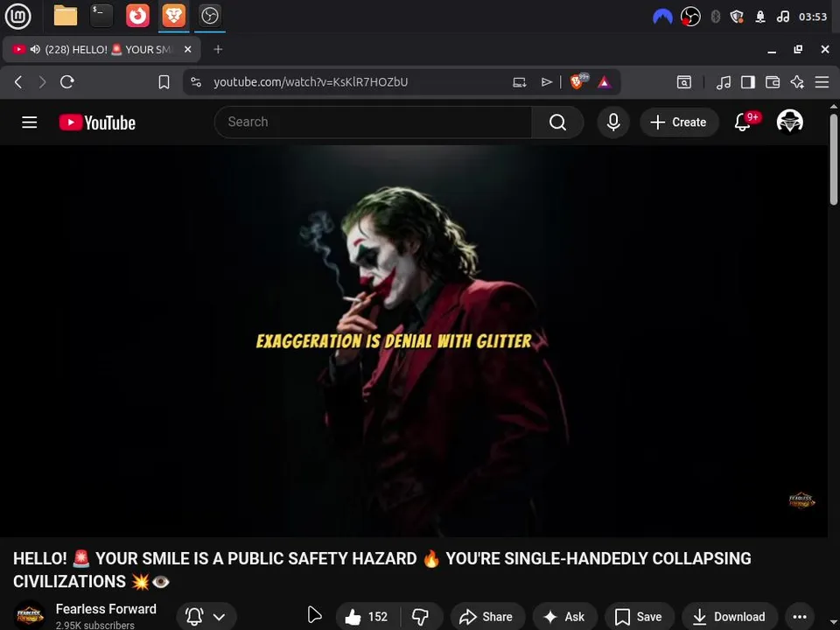Dislike this video

[x=421, y=617]
